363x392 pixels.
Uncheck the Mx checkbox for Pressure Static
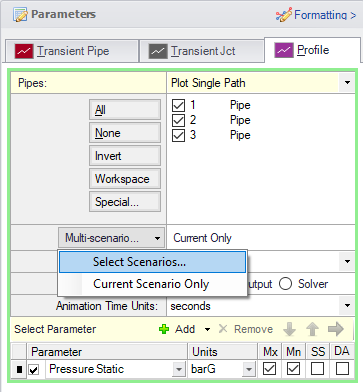(269, 369)
